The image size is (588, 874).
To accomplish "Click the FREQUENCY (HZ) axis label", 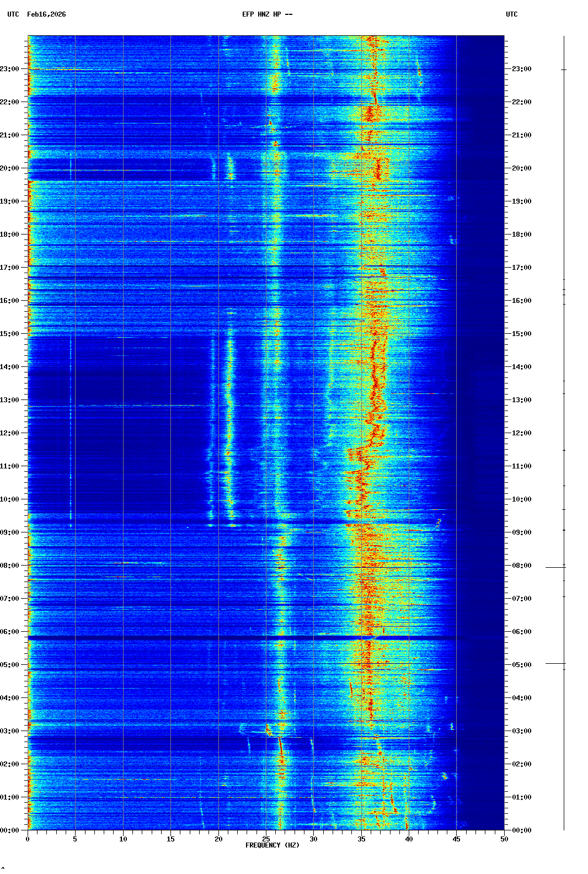I will click(272, 845).
